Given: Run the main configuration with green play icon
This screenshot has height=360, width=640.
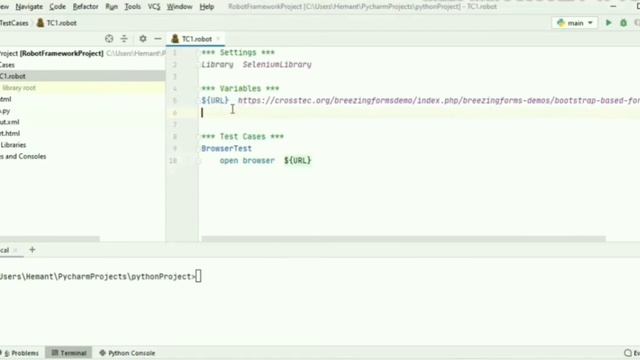Looking at the screenshot, I should (608, 23).
